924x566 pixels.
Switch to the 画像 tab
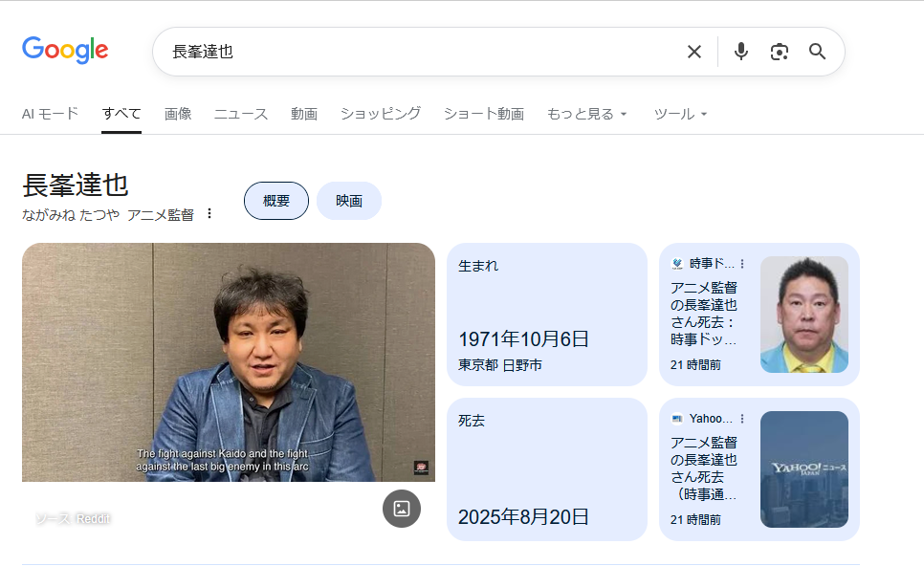(178, 114)
